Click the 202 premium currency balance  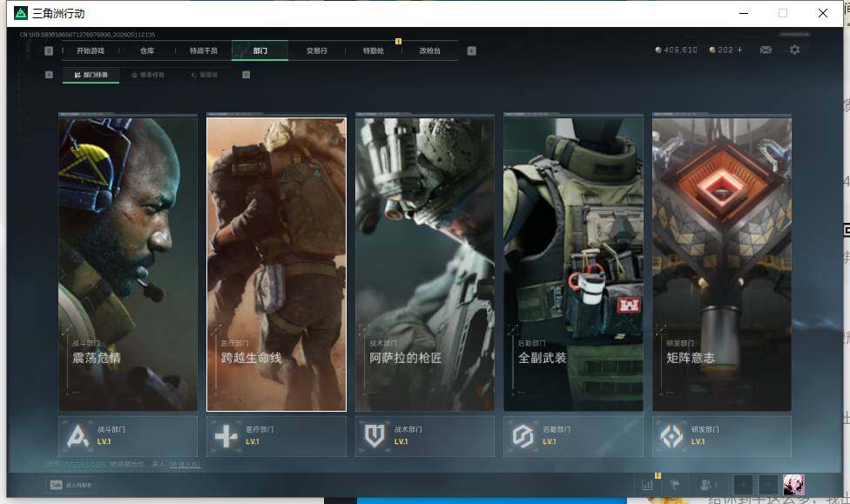pyautogui.click(x=721, y=50)
